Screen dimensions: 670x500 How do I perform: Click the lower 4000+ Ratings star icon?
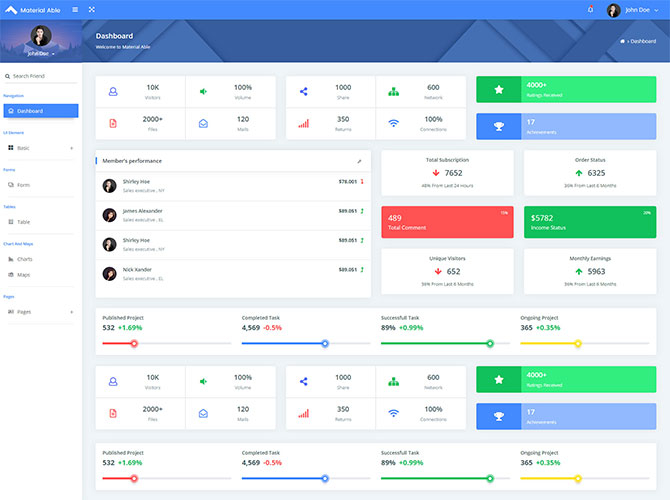coord(499,379)
